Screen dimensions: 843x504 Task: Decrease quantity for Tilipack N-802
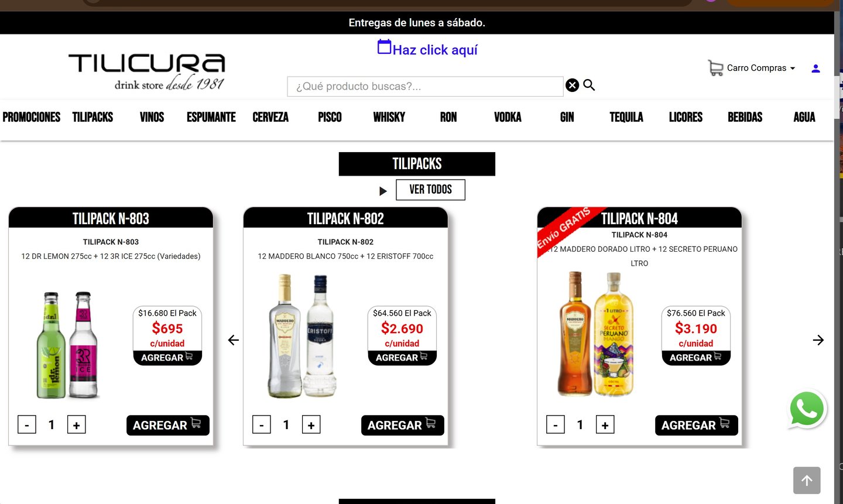click(x=262, y=425)
